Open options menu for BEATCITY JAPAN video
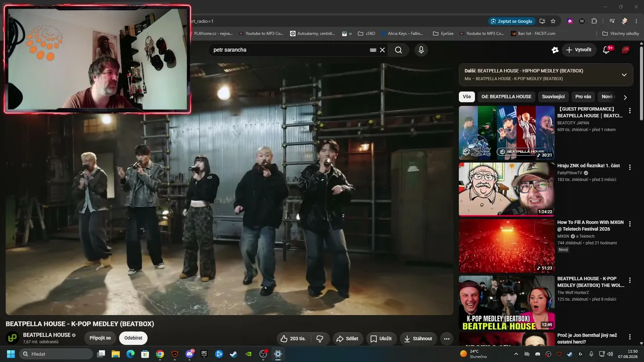The height and width of the screenshot is (362, 644). (x=629, y=111)
